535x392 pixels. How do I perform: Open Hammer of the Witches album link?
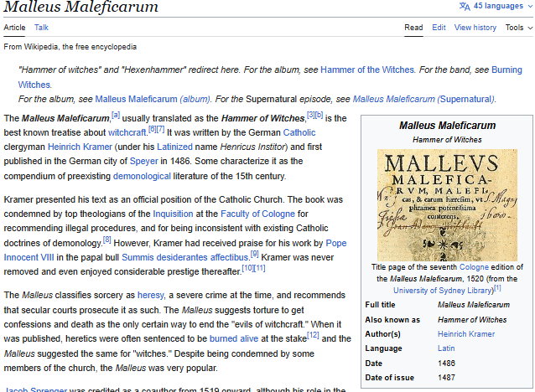click(367, 70)
